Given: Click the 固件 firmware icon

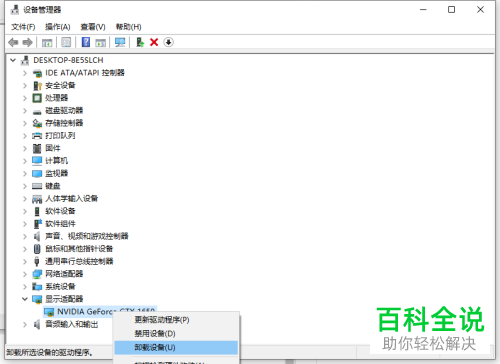Looking at the screenshot, I should tap(37, 148).
